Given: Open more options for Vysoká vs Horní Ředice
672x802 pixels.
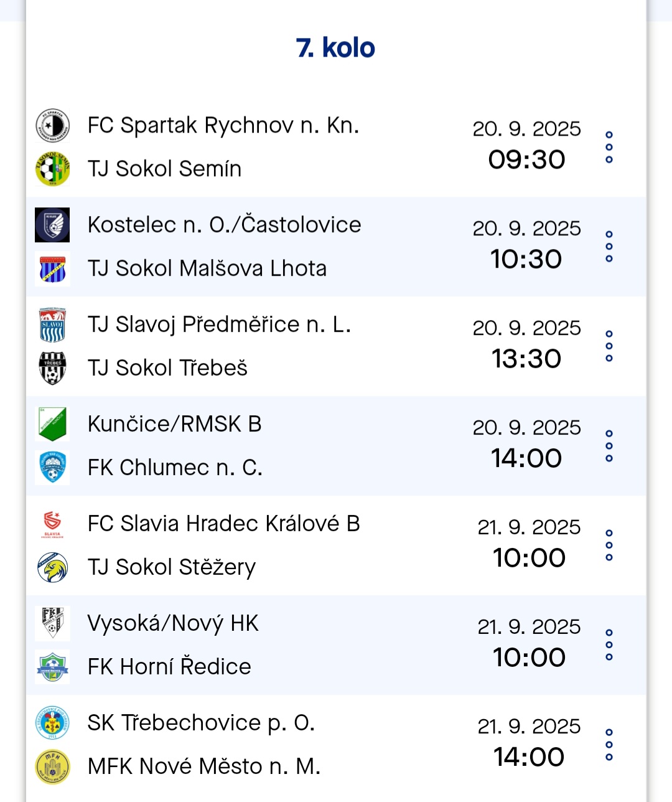Looking at the screenshot, I should (x=609, y=645).
